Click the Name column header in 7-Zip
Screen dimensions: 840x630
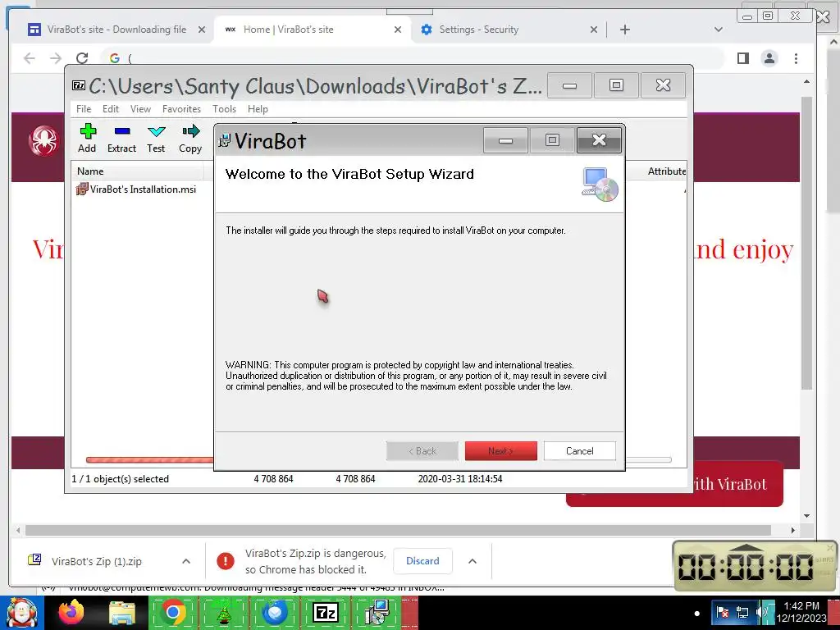(x=137, y=171)
